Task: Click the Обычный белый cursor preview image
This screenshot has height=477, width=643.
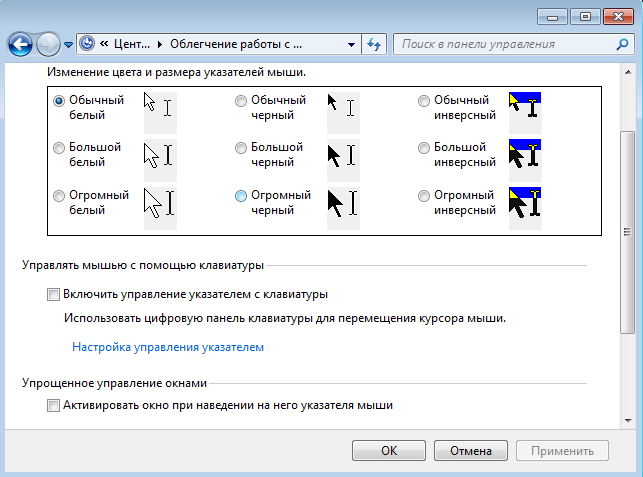Action: pos(160,112)
